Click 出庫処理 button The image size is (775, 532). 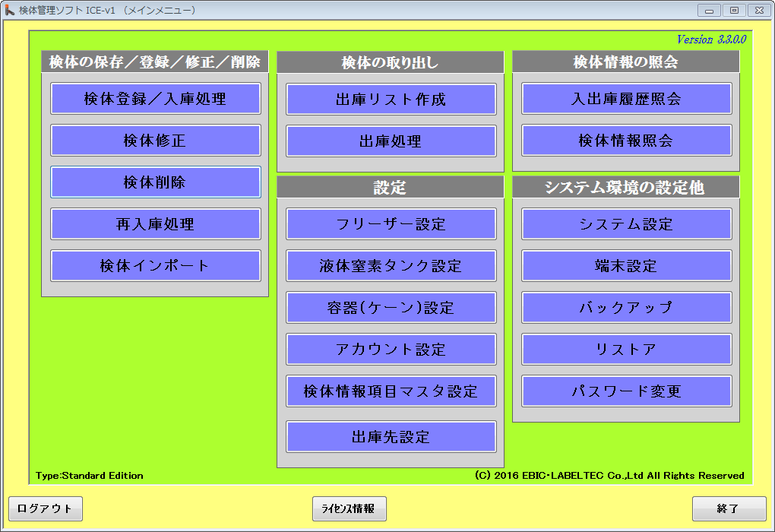pyautogui.click(x=391, y=141)
